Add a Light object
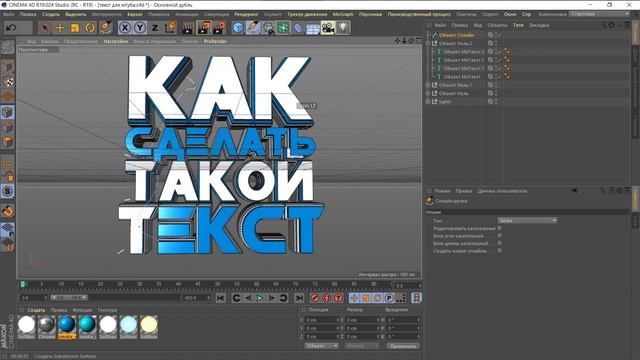This screenshot has width=640, height=360. point(343,28)
